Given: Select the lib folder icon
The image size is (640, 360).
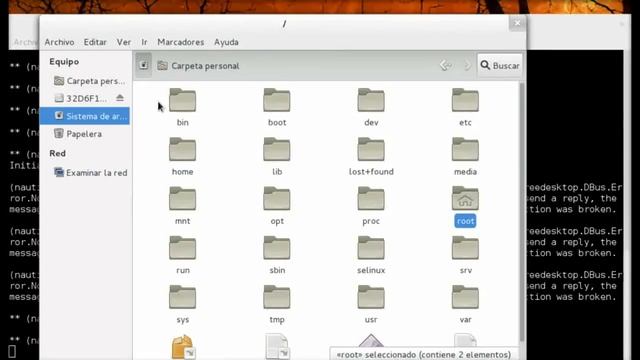Looking at the screenshot, I should [x=277, y=150].
